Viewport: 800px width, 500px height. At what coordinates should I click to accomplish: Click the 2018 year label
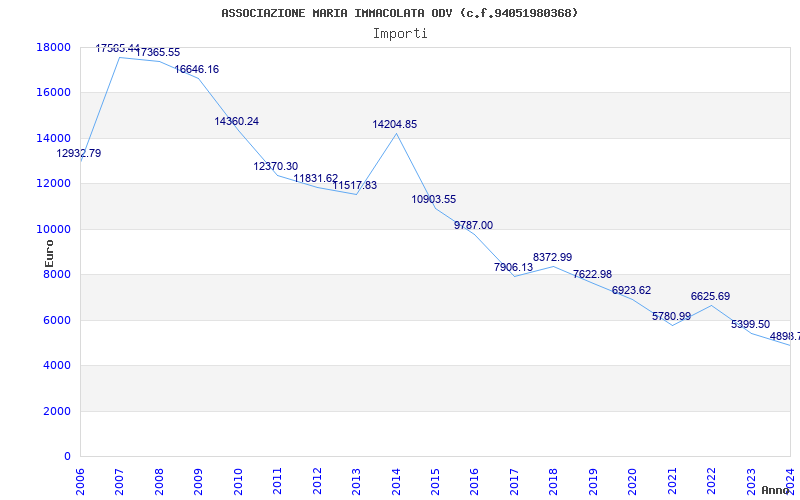tap(553, 481)
